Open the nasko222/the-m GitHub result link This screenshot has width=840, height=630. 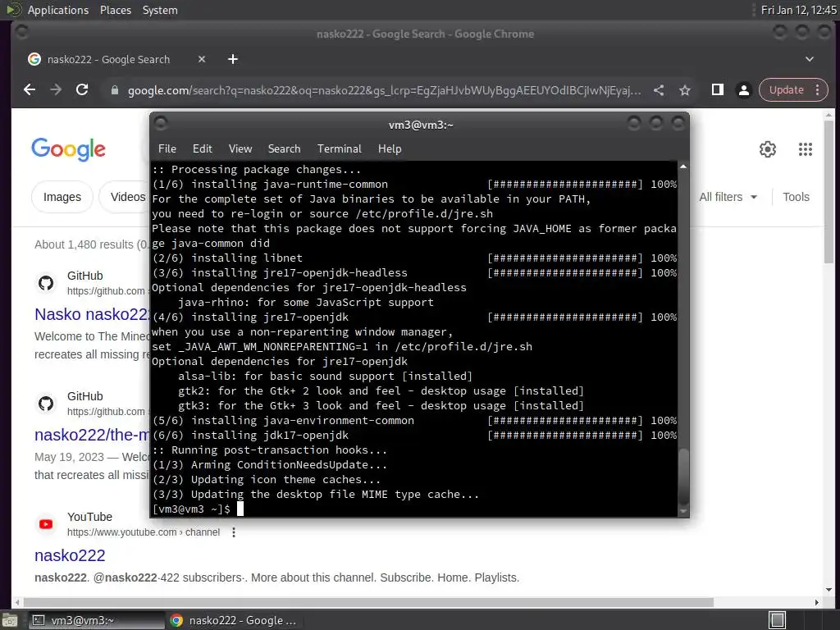tap(92, 435)
